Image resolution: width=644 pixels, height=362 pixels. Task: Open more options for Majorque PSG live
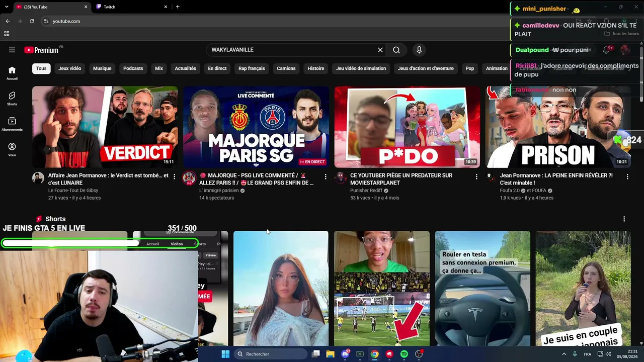point(326,177)
